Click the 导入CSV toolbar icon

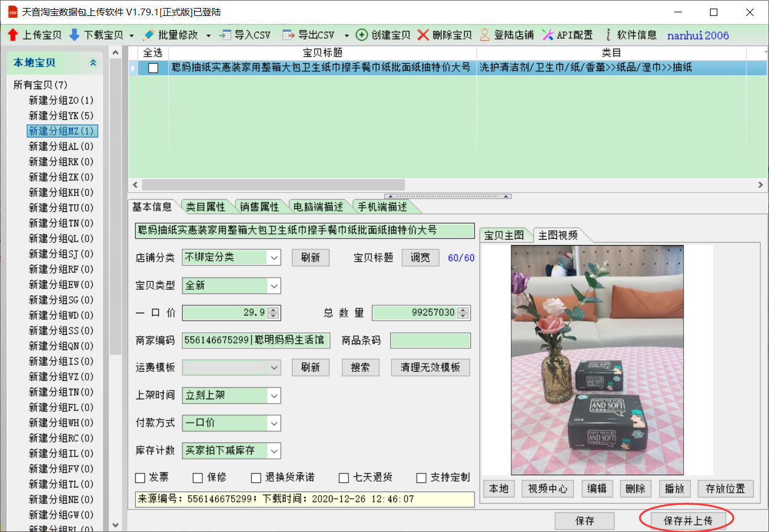tap(226, 35)
